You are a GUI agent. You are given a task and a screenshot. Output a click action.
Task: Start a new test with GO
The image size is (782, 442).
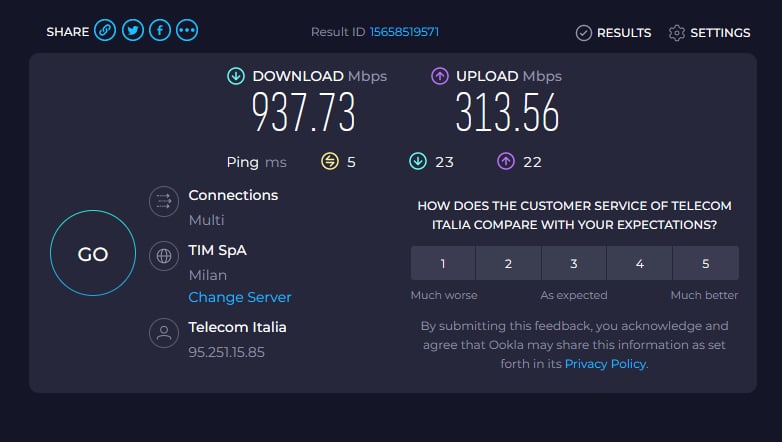point(93,253)
